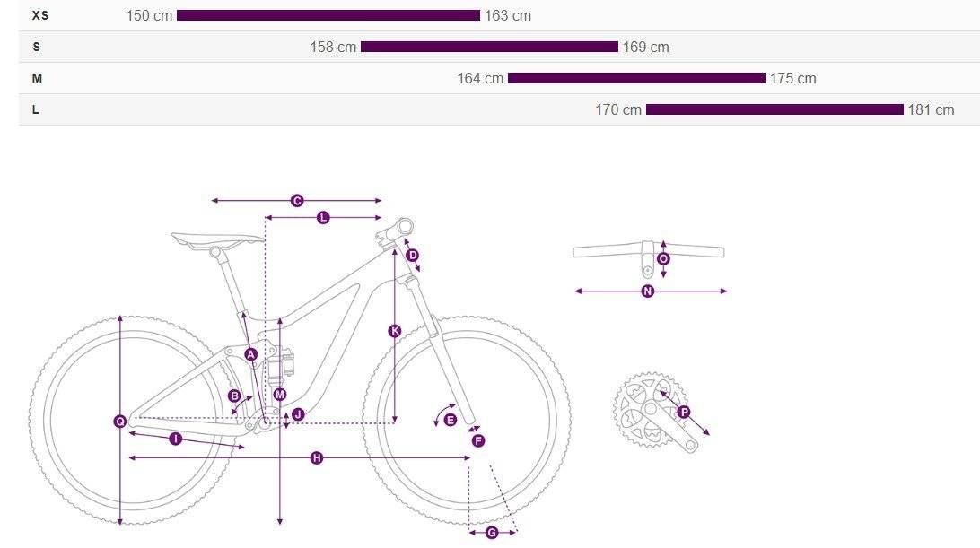Image resolution: width=980 pixels, height=548 pixels.
Task: Click the XS size height bar
Action: coord(328,15)
